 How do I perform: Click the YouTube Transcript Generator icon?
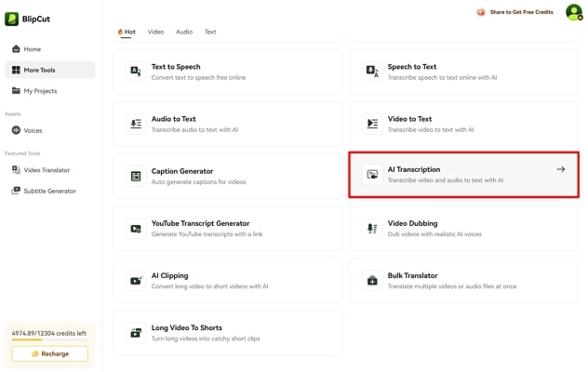coord(136,228)
